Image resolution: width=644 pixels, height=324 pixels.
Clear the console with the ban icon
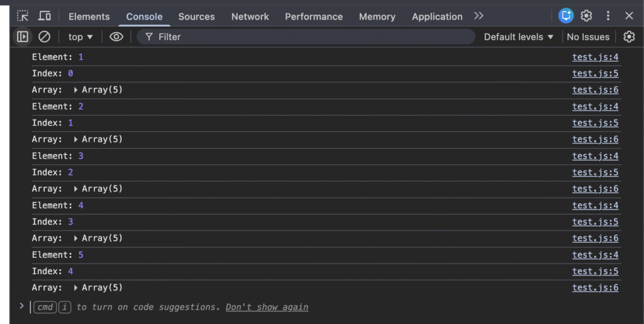[x=44, y=37]
